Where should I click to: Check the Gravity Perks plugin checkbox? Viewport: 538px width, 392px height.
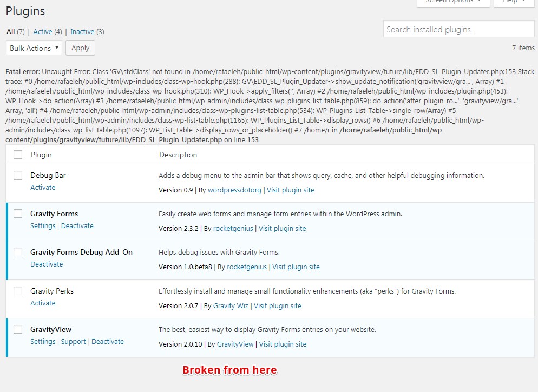coord(18,291)
